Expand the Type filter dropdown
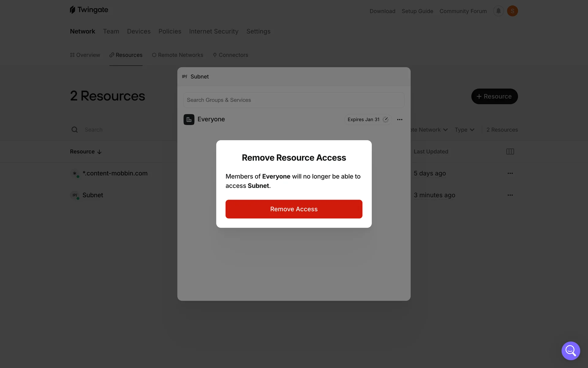The width and height of the screenshot is (588, 368). 464,130
